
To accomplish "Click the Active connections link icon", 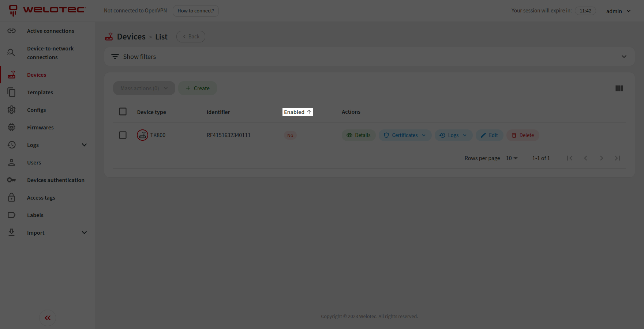I will click(12, 31).
